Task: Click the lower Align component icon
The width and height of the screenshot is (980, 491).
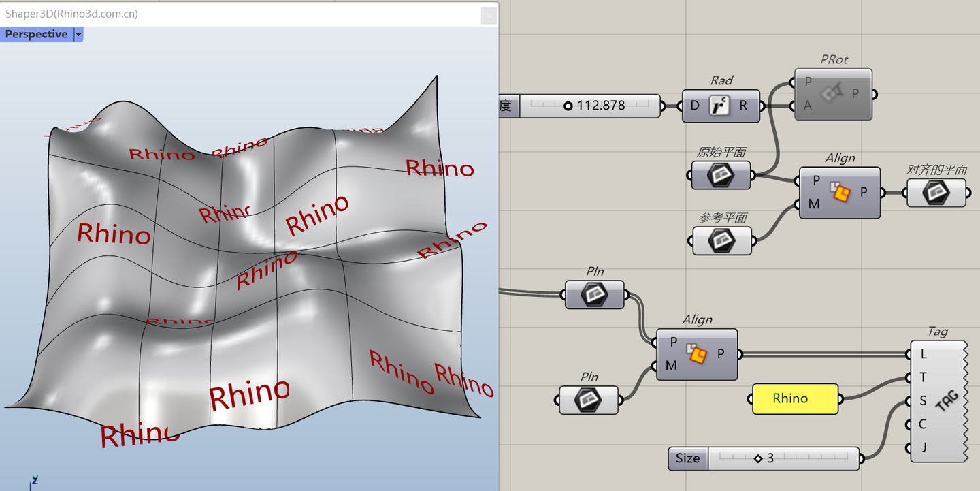Action: pos(697,354)
